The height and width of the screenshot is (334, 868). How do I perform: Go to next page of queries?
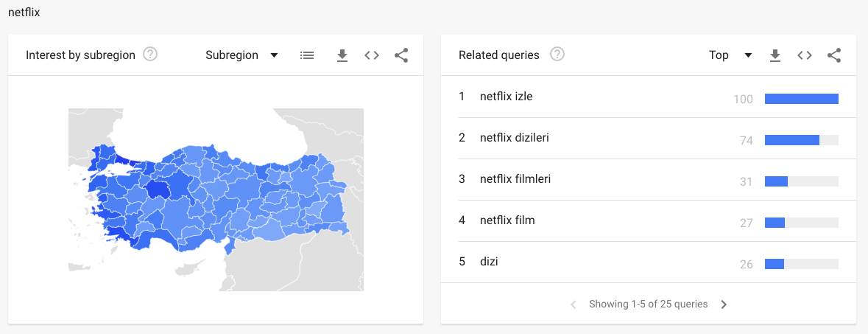pyautogui.click(x=724, y=305)
